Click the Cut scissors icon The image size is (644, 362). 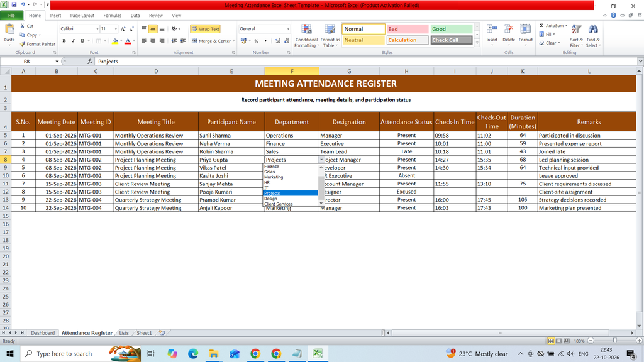[x=23, y=26]
